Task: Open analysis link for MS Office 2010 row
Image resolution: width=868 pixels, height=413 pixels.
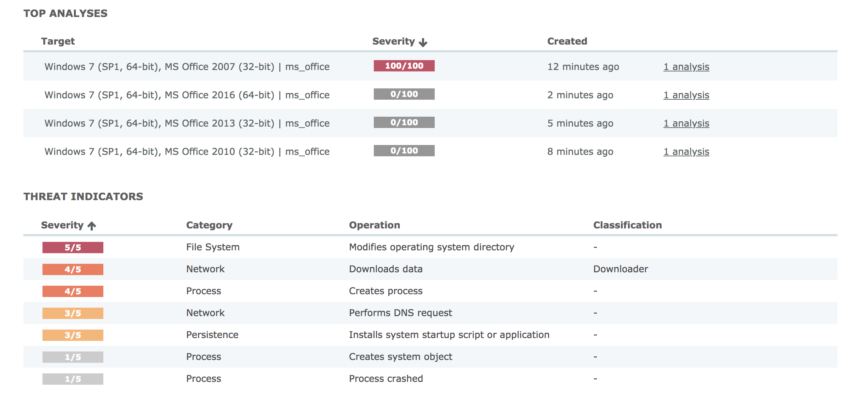Action: pyautogui.click(x=686, y=152)
